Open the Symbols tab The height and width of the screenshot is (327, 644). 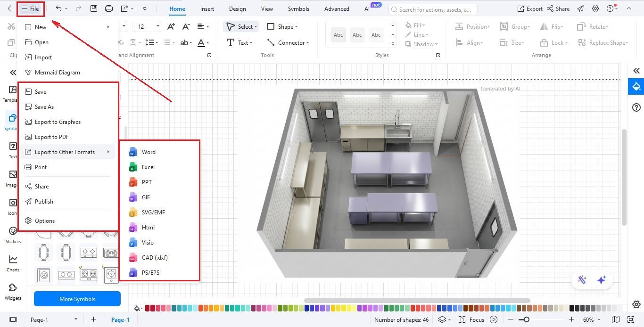tap(298, 8)
